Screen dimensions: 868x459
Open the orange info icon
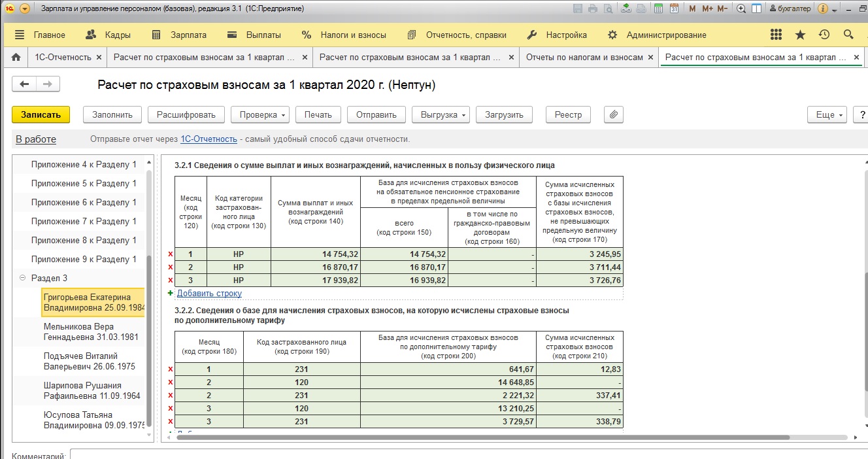coord(823,9)
